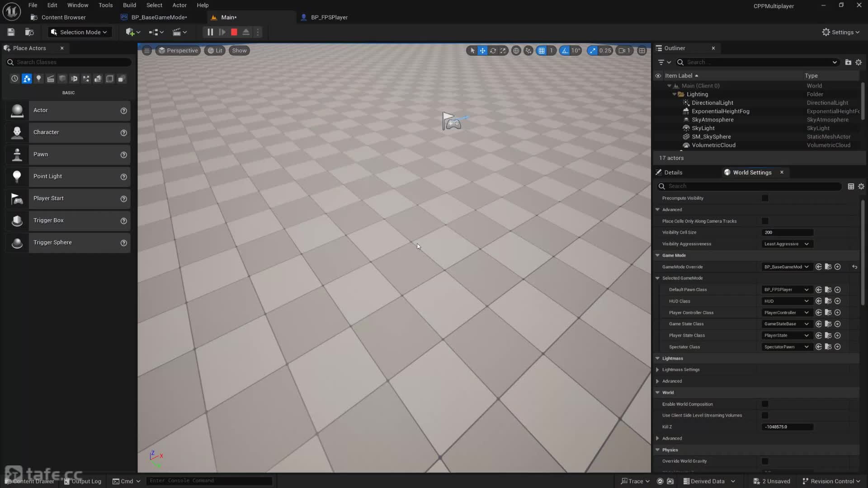
Task: Pause the play session
Action: (x=210, y=32)
